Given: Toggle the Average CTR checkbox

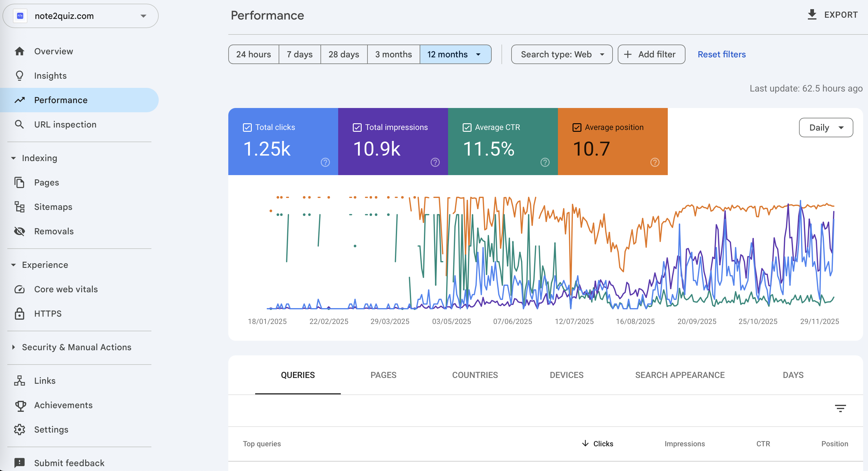Looking at the screenshot, I should [x=467, y=127].
